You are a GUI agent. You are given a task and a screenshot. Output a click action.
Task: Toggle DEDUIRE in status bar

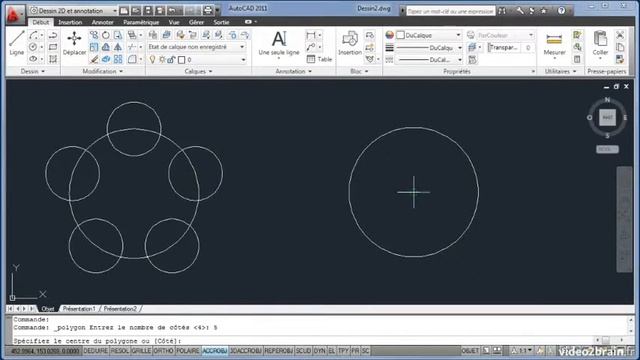point(96,351)
